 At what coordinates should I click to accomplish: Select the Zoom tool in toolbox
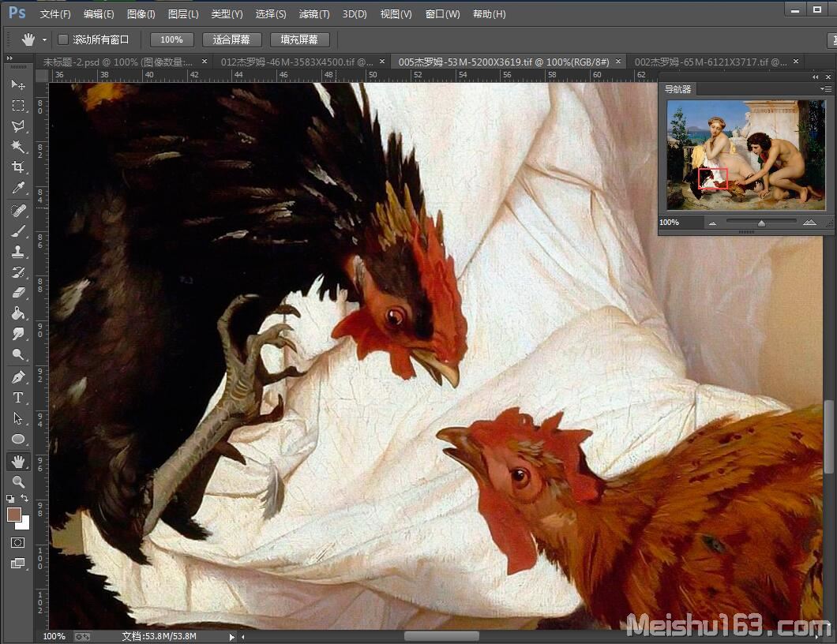point(17,481)
